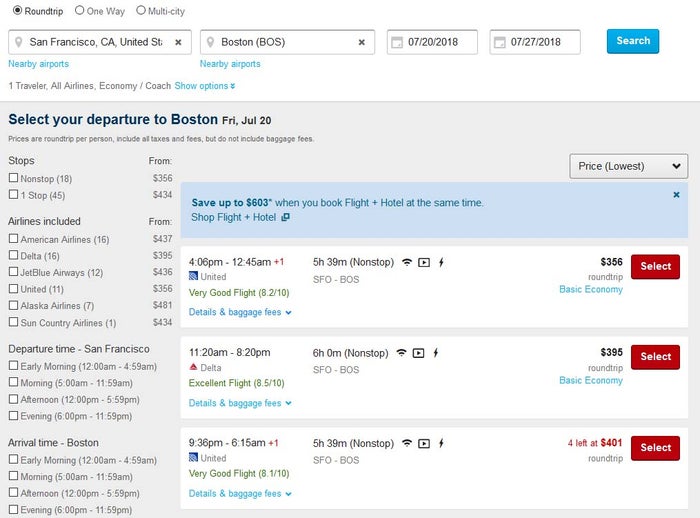Filter by JetBlue Airways (12)
Image resolution: width=700 pixels, height=518 pixels.
[13, 272]
